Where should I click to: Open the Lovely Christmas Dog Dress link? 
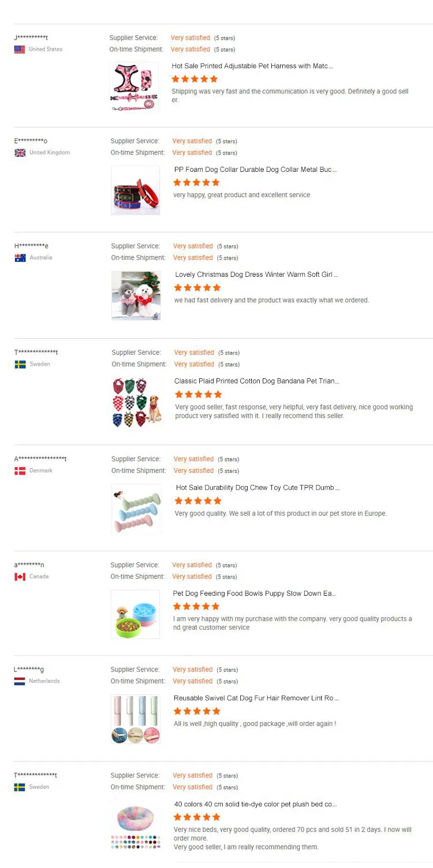click(256, 275)
